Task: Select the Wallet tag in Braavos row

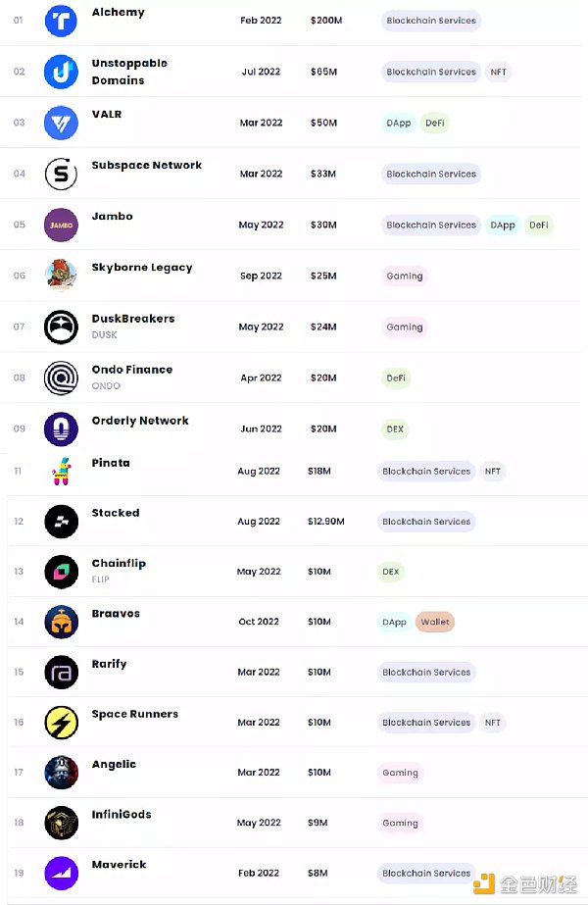Action: coord(434,622)
